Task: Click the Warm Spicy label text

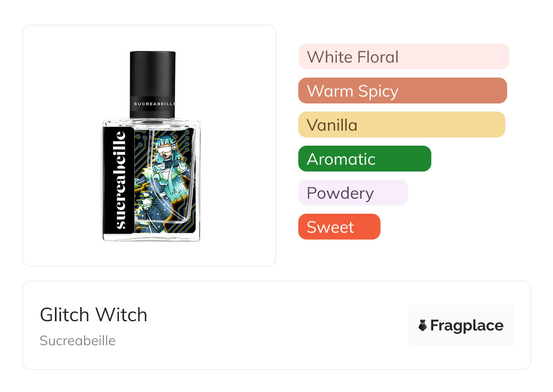Action: click(353, 91)
